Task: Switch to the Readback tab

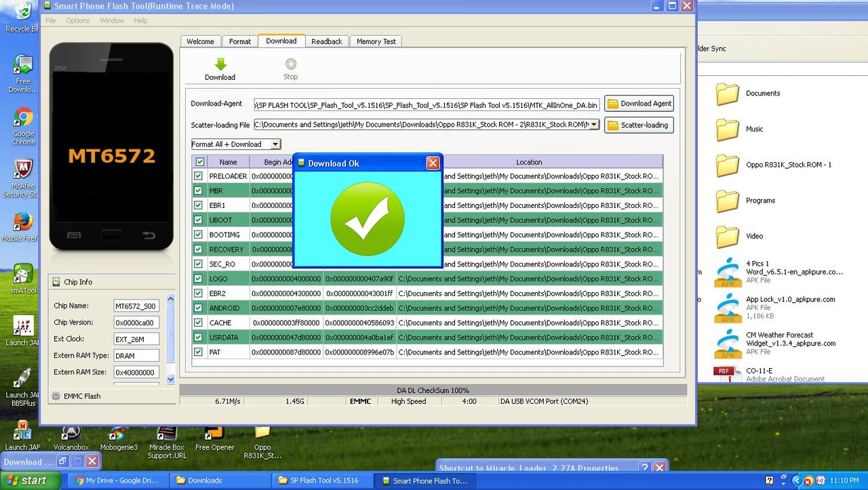Action: [327, 41]
